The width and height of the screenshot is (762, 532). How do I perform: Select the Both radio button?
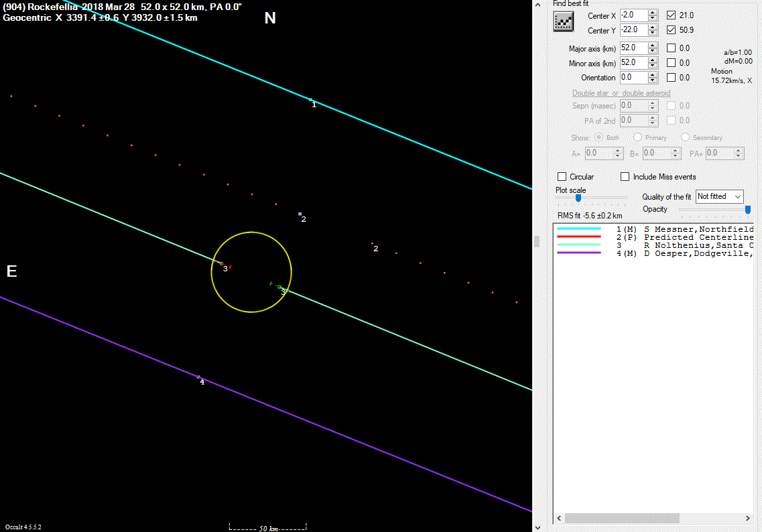[x=598, y=137]
